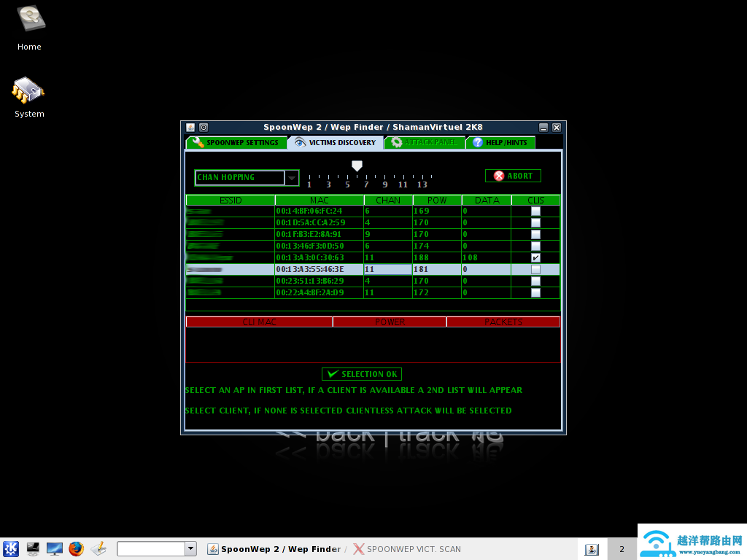
Task: Click the PACKETS header in client list
Action: (x=503, y=322)
